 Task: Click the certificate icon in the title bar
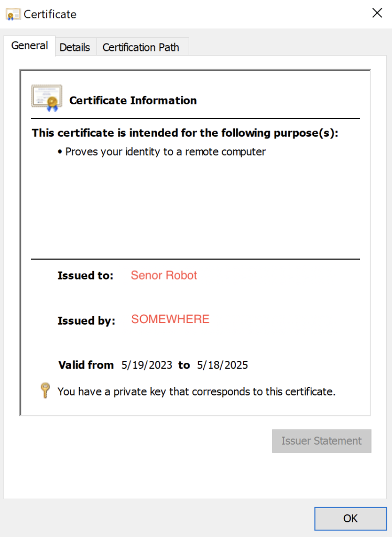[x=13, y=14]
